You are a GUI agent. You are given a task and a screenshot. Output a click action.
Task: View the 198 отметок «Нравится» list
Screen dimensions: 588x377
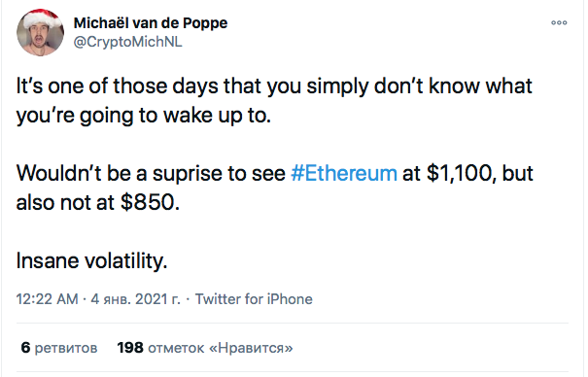205,348
